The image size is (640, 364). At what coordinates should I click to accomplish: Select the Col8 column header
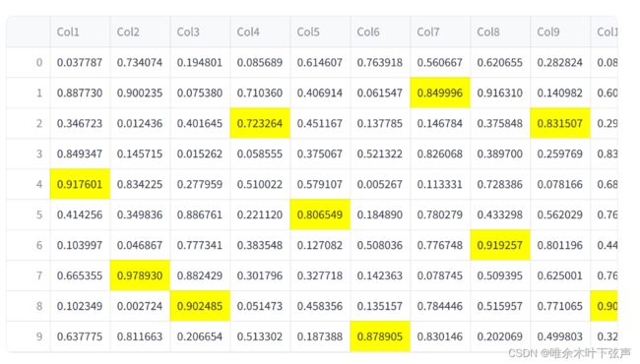pyautogui.click(x=500, y=31)
